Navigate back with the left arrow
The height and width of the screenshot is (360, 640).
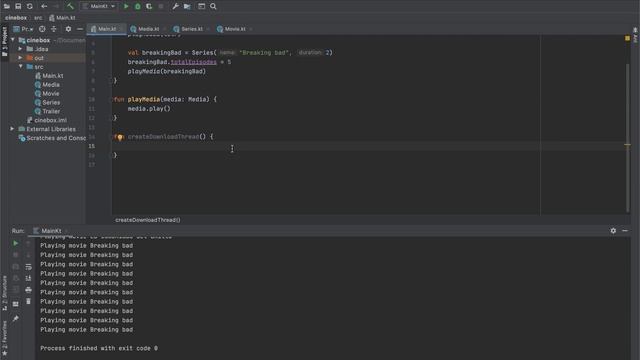(44, 6)
